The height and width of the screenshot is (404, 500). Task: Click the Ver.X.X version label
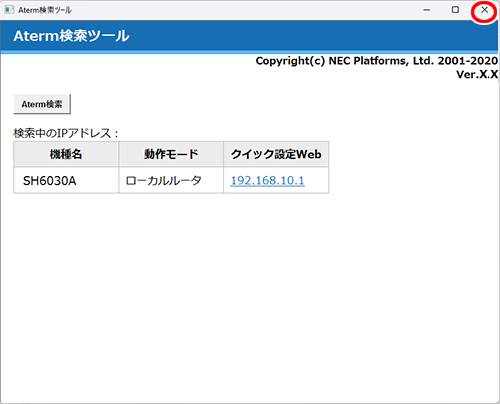coord(477,74)
